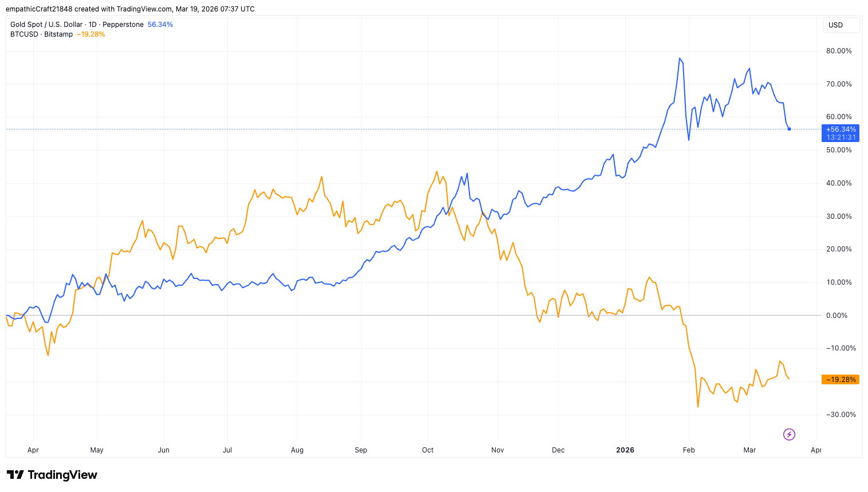Click the 1D interval label in legend
The width and height of the screenshot is (868, 492).
point(93,25)
